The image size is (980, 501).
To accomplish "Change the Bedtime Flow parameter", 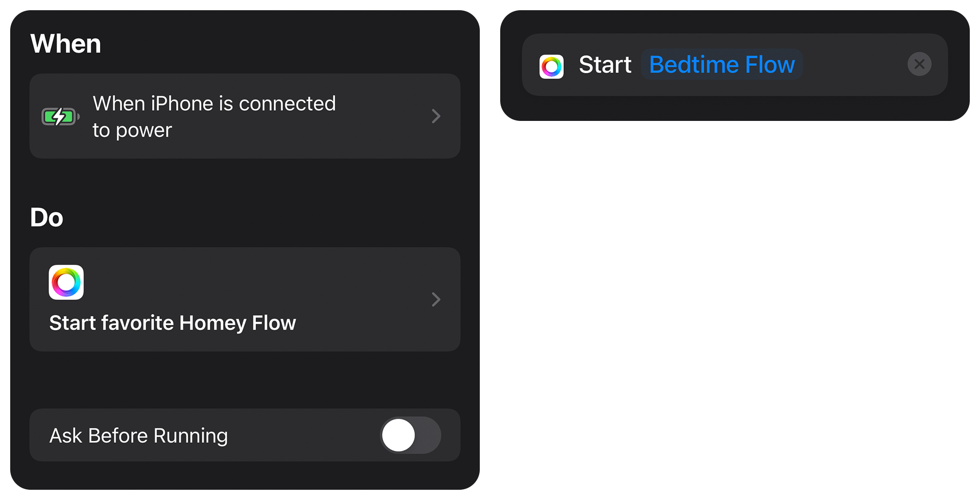I will click(722, 65).
